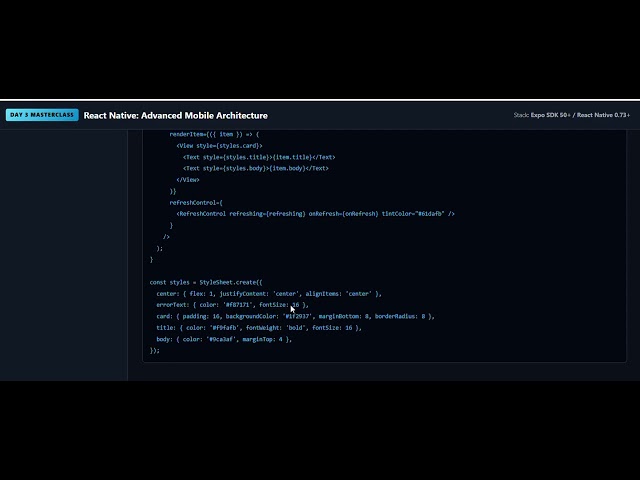Click the closing </View> tag line
Image resolution: width=640 pixels, height=480 pixels.
[x=188, y=180]
